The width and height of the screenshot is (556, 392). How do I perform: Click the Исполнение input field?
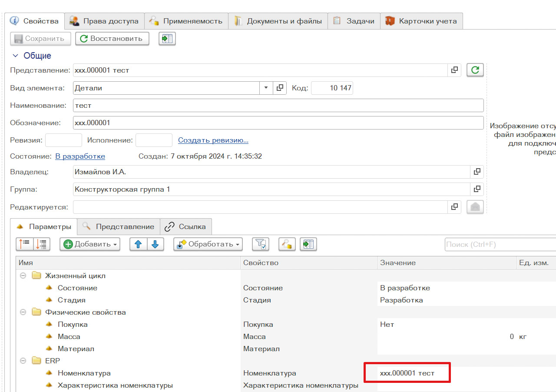(x=154, y=140)
